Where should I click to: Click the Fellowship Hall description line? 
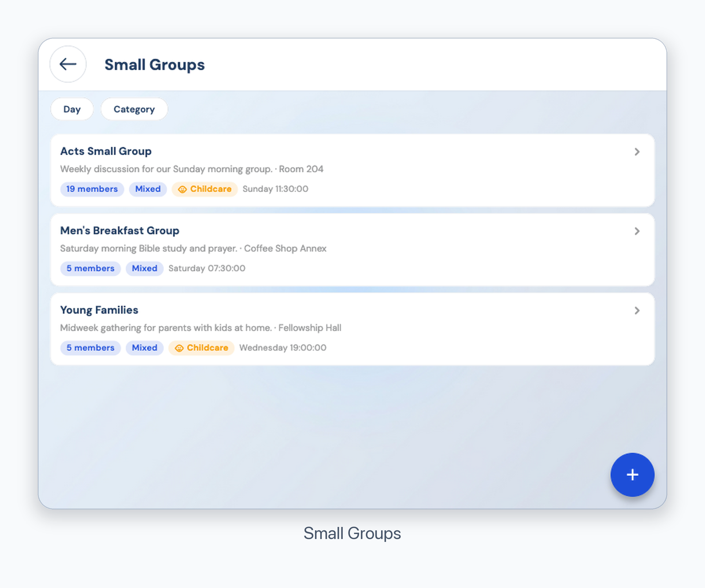tap(201, 328)
